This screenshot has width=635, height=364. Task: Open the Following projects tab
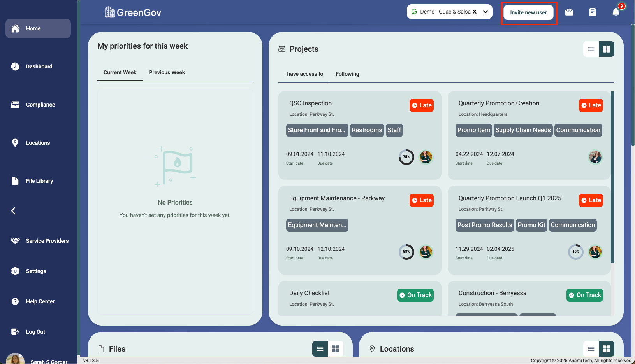coord(348,74)
